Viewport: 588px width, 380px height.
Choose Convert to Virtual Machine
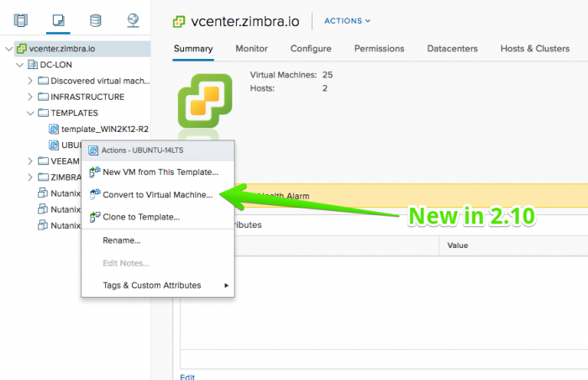158,194
